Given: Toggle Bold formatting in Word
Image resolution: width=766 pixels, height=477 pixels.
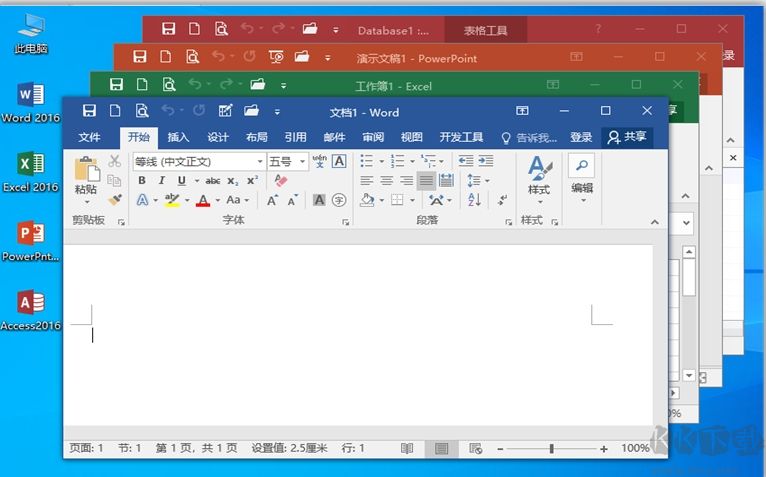Looking at the screenshot, I should coord(142,180).
